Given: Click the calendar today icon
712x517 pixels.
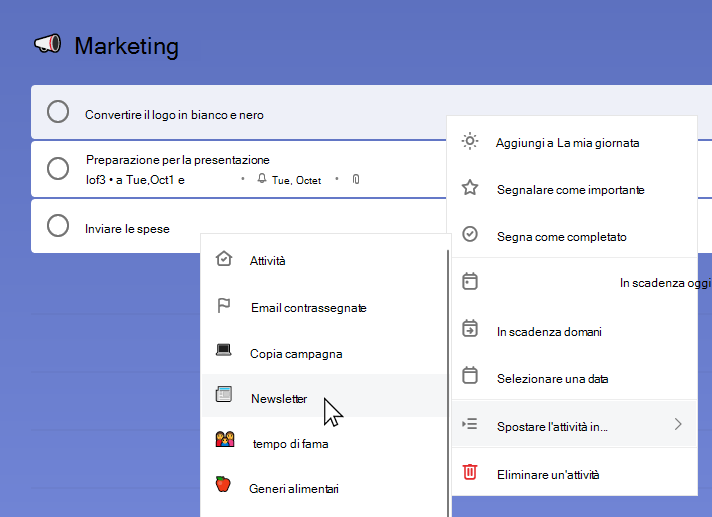Looking at the screenshot, I should [x=470, y=281].
